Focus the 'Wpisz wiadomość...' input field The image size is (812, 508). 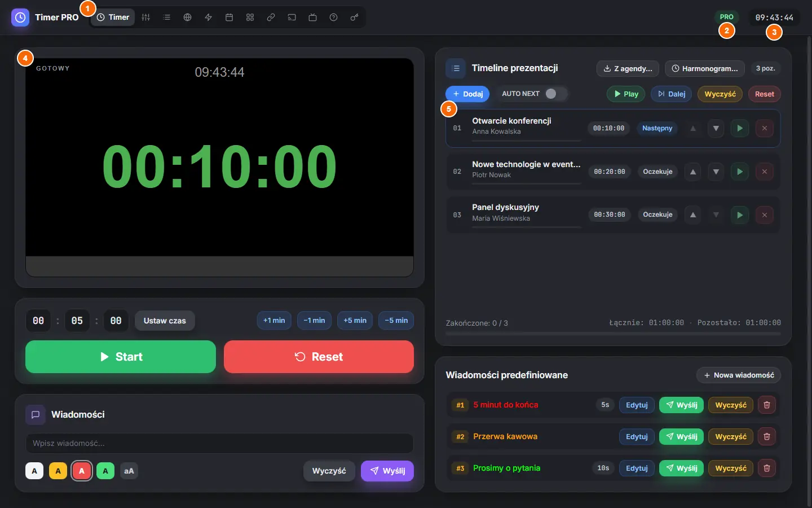(219, 443)
